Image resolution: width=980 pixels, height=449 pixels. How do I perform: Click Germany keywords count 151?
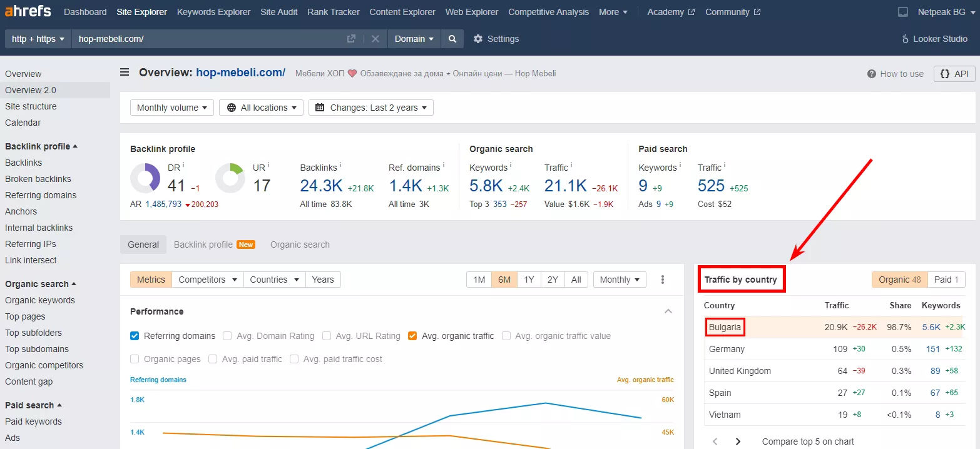point(933,349)
